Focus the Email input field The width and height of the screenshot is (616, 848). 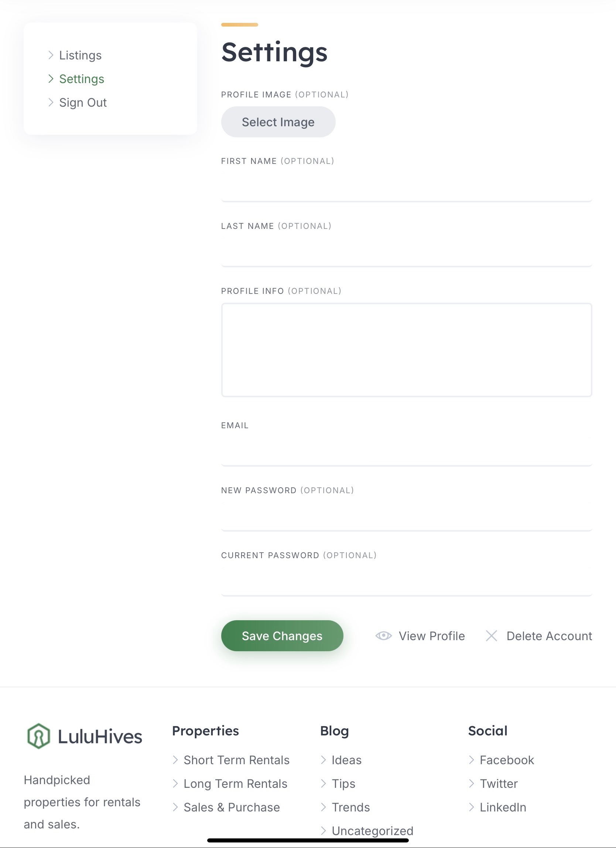pyautogui.click(x=406, y=452)
